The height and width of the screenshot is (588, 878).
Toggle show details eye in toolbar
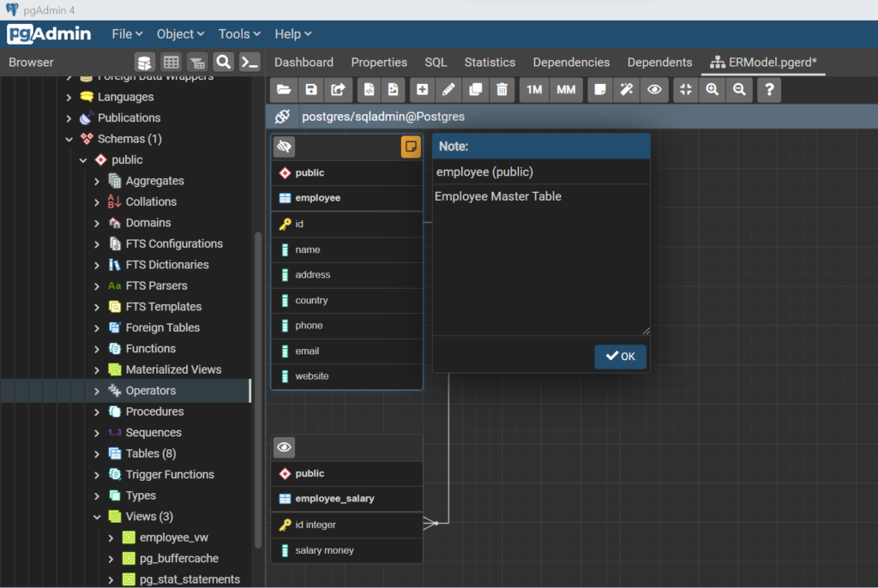tap(654, 90)
